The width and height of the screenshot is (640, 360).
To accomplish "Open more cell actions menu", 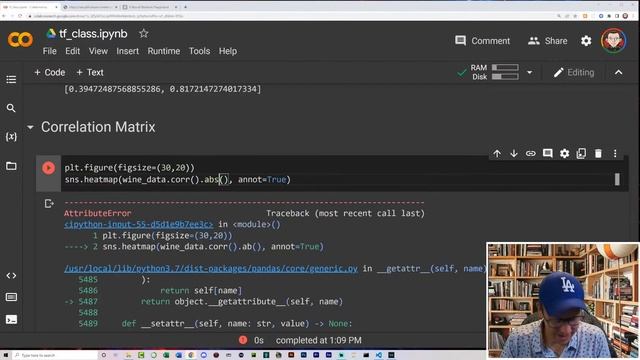I will 615,153.
